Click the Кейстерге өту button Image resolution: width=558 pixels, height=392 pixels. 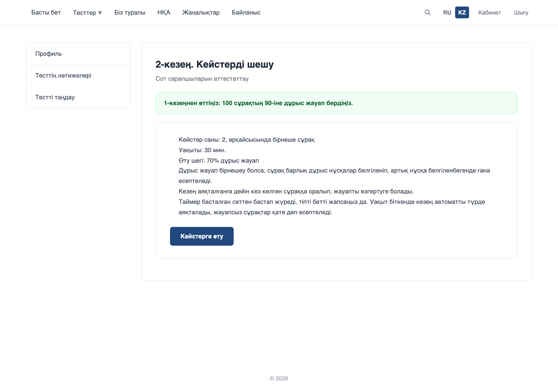[x=202, y=236]
